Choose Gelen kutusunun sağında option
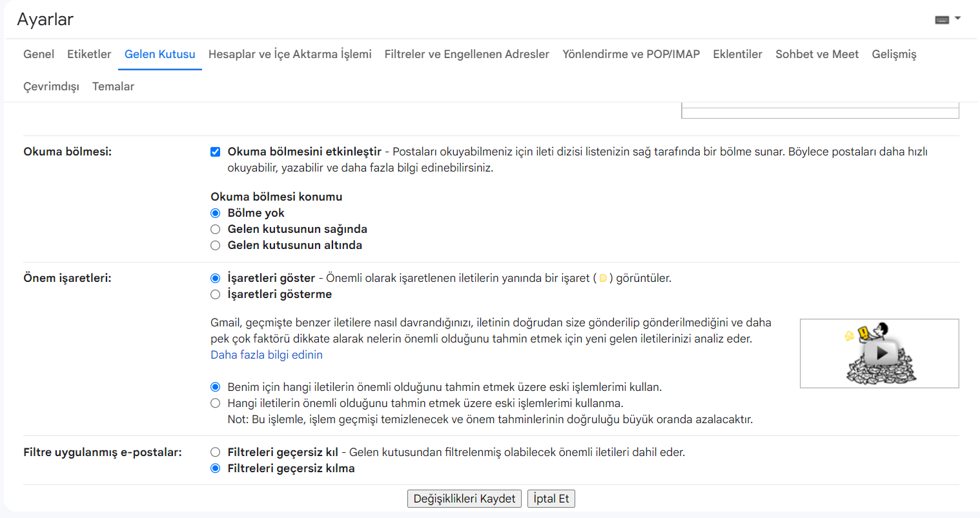980x518 pixels. tap(216, 230)
